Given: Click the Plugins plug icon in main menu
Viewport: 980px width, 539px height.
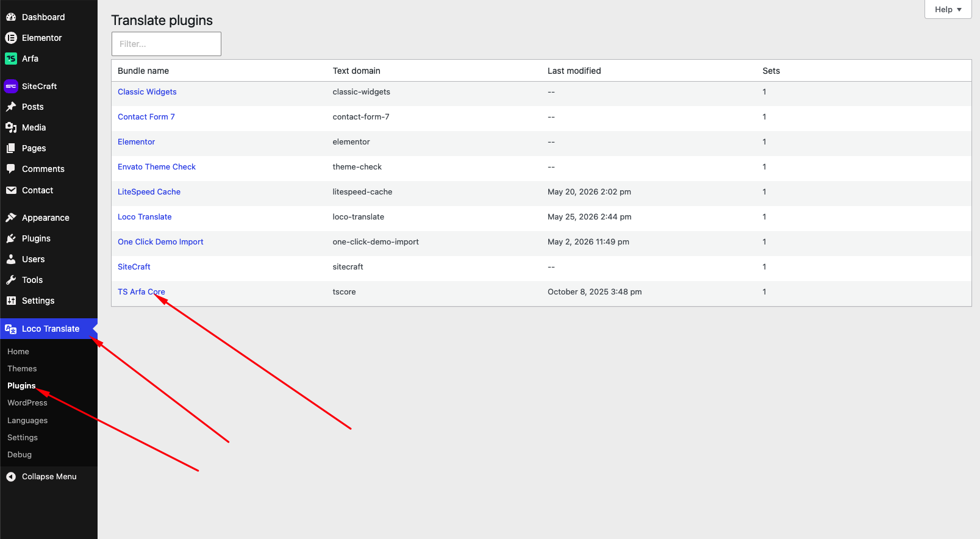Looking at the screenshot, I should coord(11,238).
